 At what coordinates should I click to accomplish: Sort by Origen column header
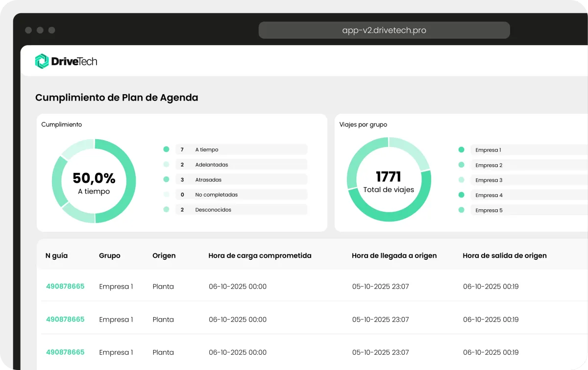click(x=164, y=255)
